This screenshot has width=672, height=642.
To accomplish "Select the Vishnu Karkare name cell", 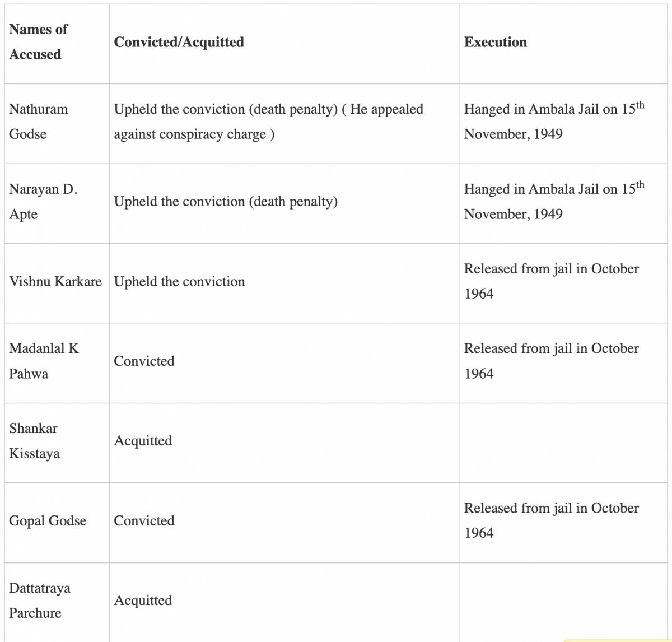I will pyautogui.click(x=55, y=281).
